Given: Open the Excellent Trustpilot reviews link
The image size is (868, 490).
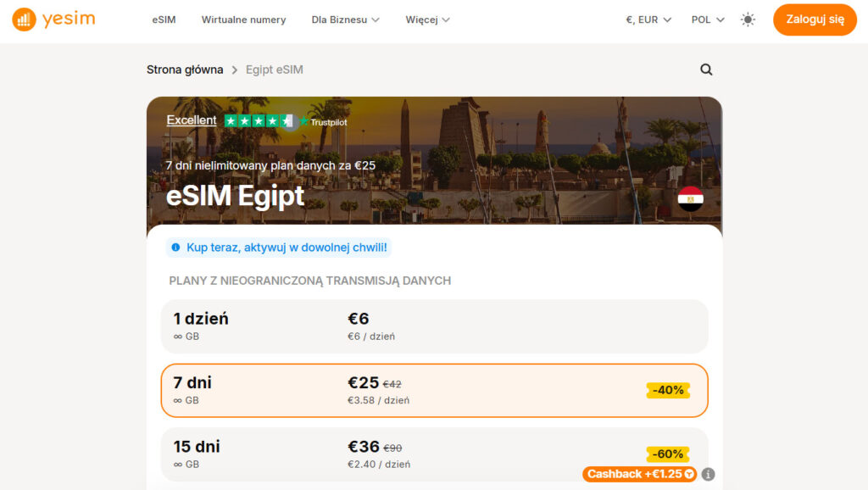Looking at the screenshot, I should click(x=191, y=120).
